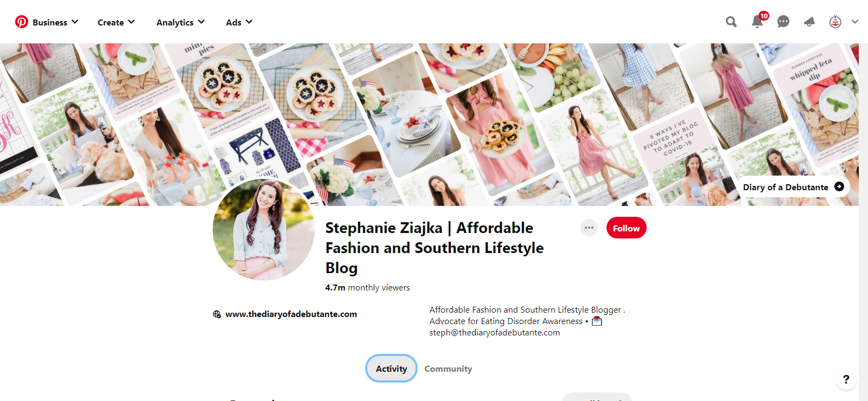Visit www.thediaryofadebutante.com website link
The height and width of the screenshot is (401, 868).
pyautogui.click(x=291, y=314)
